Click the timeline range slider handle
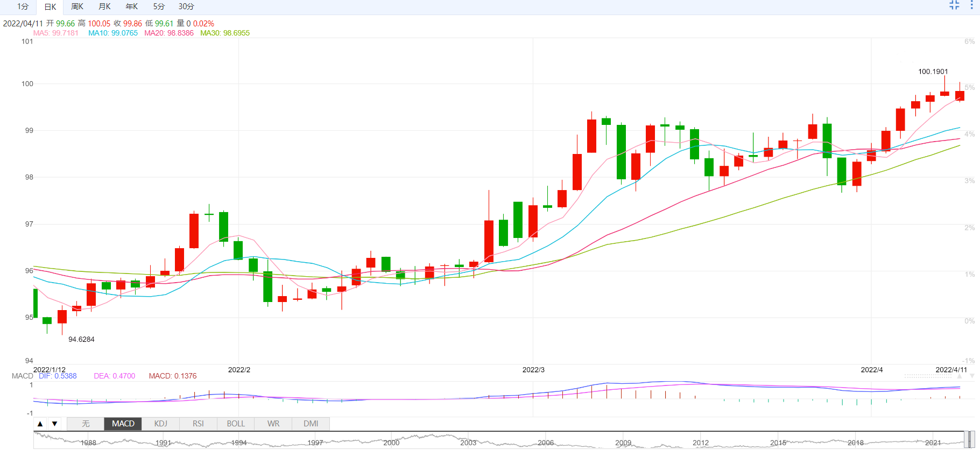The width and height of the screenshot is (980, 456). click(969, 439)
